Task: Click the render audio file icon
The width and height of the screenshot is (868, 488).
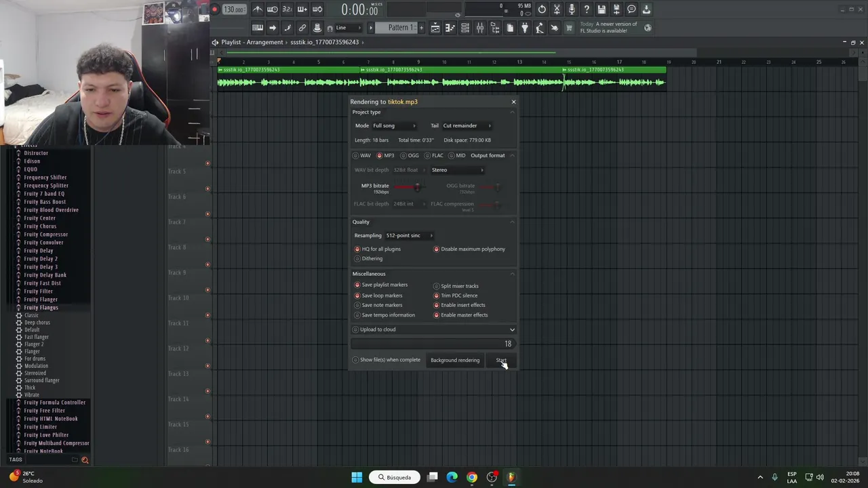Action: tap(616, 9)
